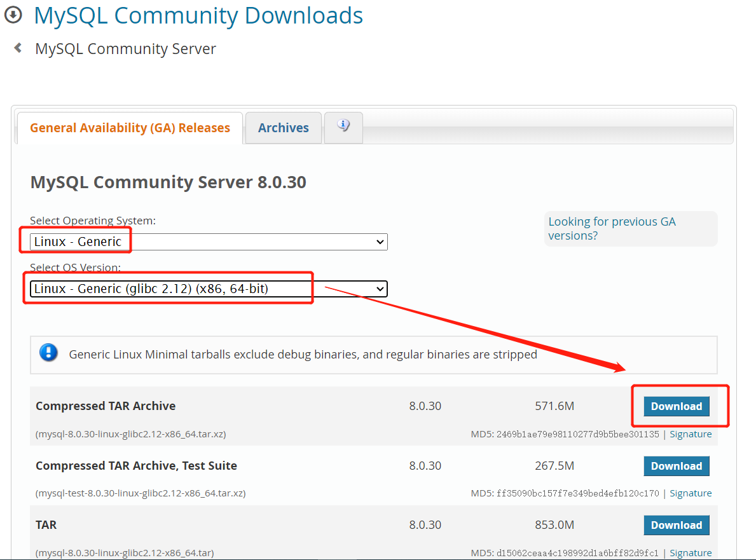Download the 853.0M TAR package
Image resolution: width=756 pixels, height=560 pixels.
(x=677, y=525)
